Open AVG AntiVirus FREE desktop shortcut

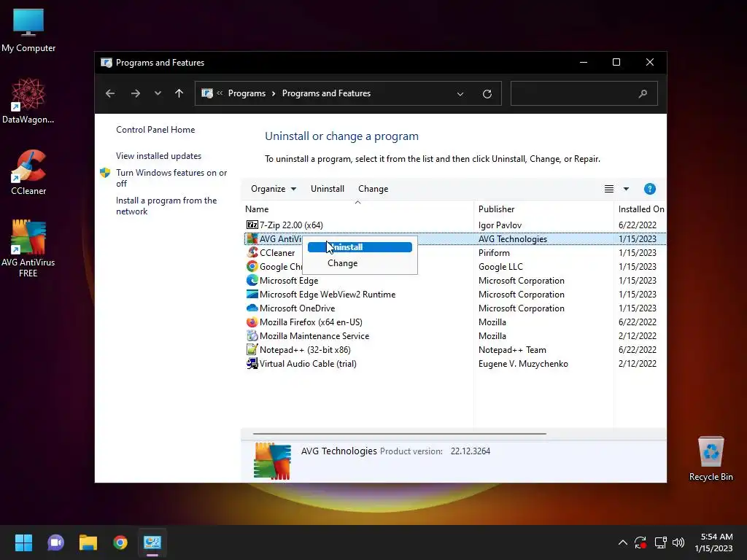[x=28, y=249]
